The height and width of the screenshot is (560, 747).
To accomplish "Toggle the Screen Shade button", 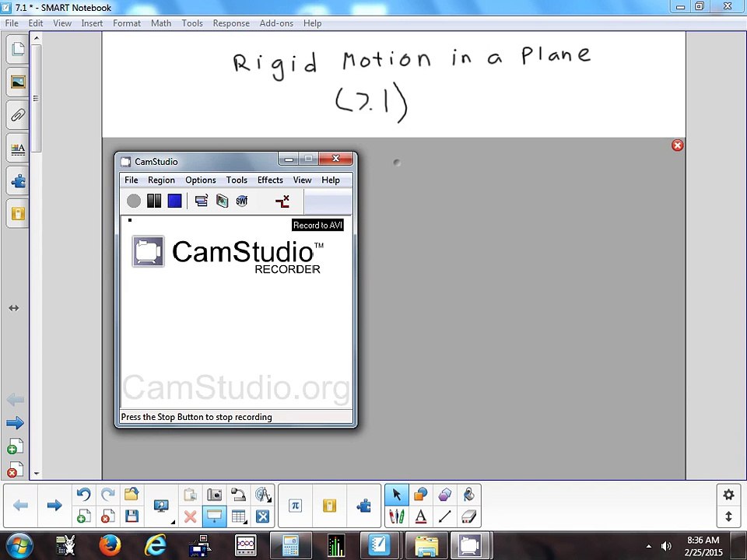I will pos(215,516).
